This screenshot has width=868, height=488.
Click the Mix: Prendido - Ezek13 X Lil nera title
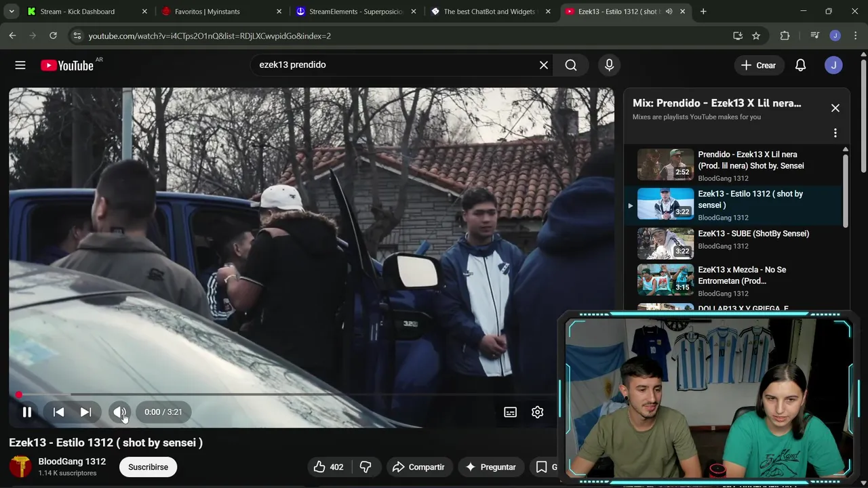(717, 104)
